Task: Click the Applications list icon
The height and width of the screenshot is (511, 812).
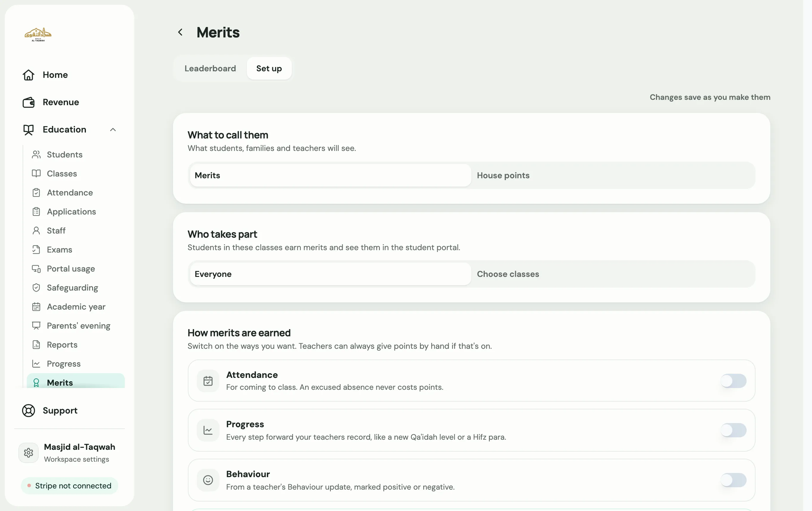Action: tap(36, 212)
